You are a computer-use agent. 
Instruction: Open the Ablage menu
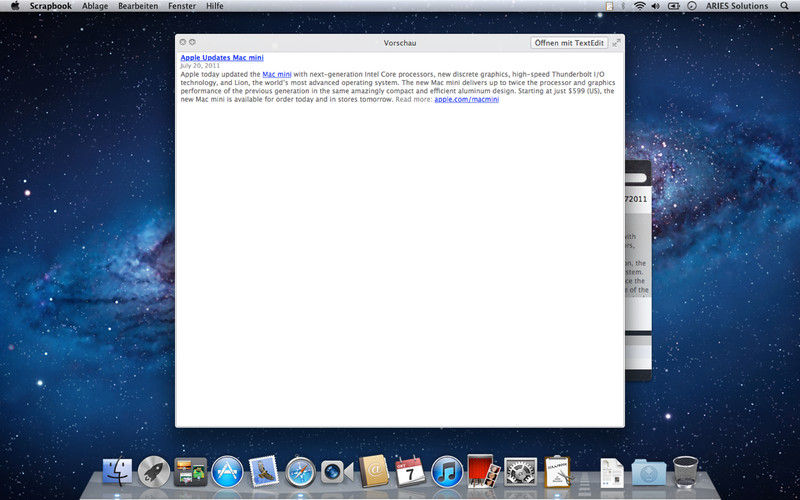pos(95,6)
